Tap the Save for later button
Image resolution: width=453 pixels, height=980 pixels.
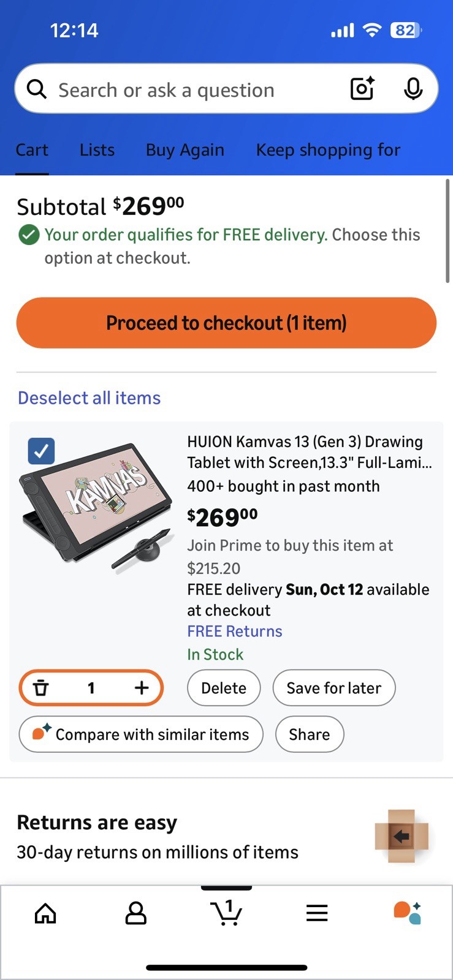pos(333,688)
